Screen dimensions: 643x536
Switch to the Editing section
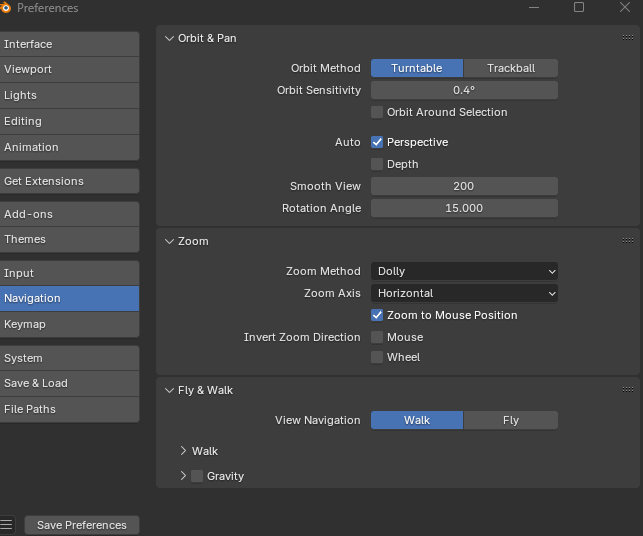[x=69, y=121]
